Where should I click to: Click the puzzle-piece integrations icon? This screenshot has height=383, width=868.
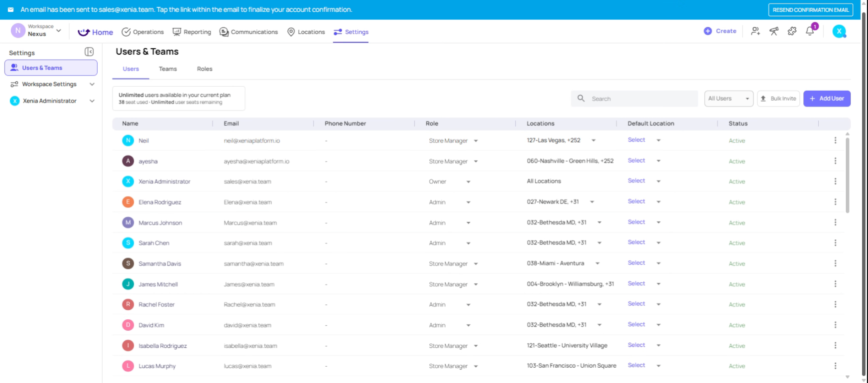pos(792,31)
